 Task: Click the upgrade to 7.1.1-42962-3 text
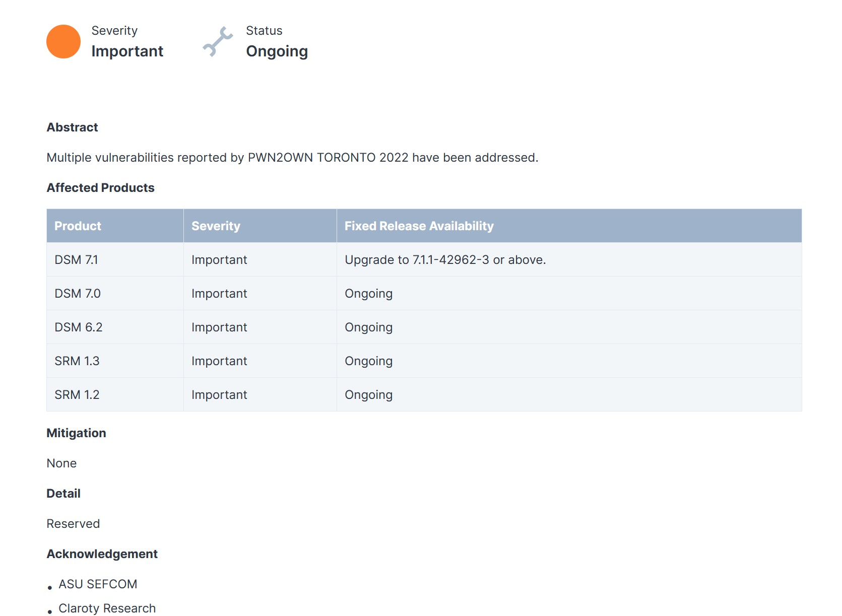coord(445,260)
